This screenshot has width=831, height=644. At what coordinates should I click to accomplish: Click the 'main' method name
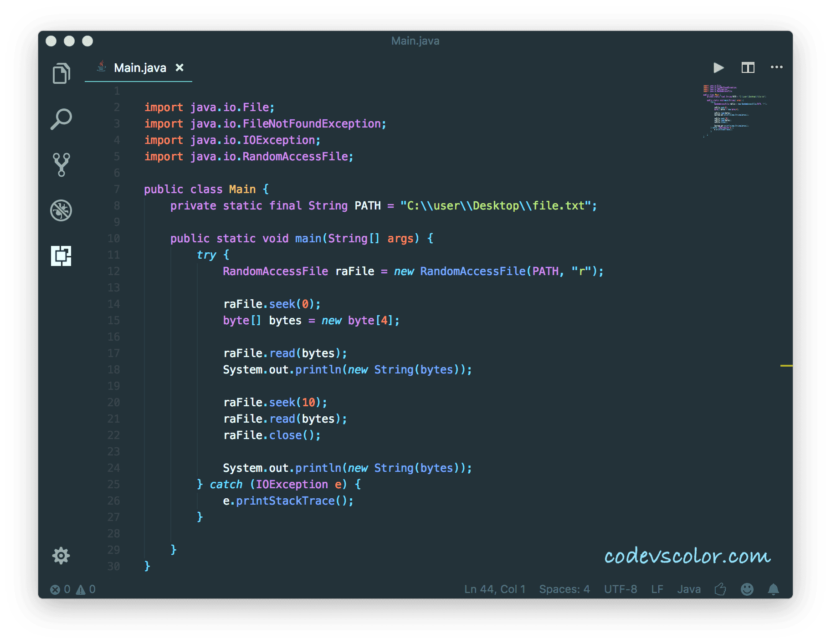308,239
